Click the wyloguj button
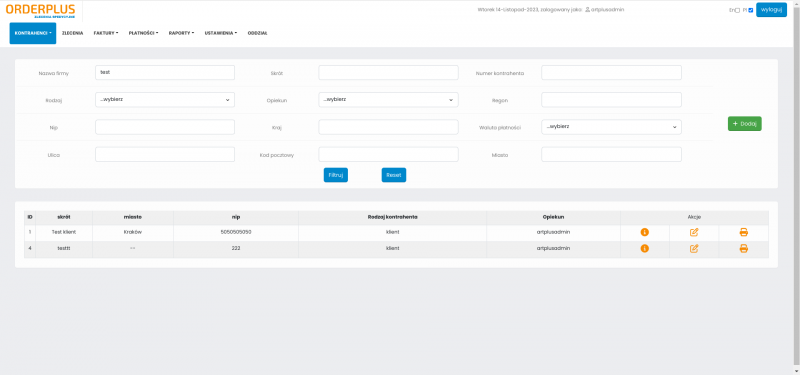Image resolution: width=800 pixels, height=375 pixels. tap(771, 10)
